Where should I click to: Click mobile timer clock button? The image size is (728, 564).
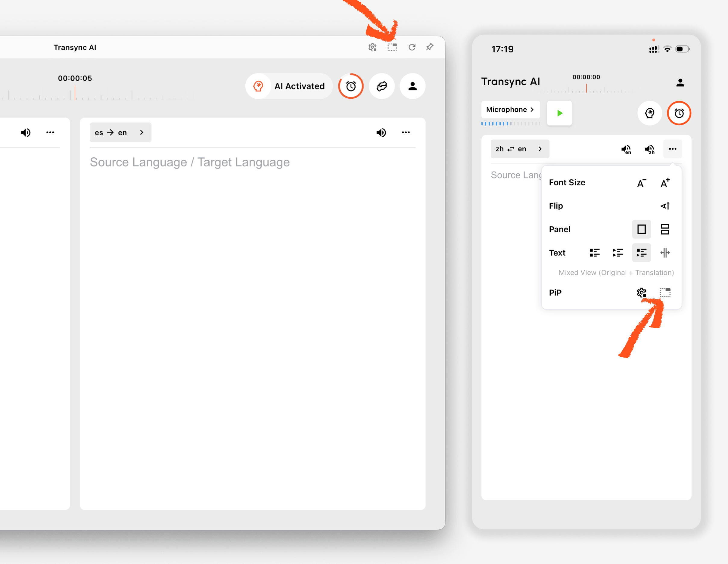(x=679, y=113)
